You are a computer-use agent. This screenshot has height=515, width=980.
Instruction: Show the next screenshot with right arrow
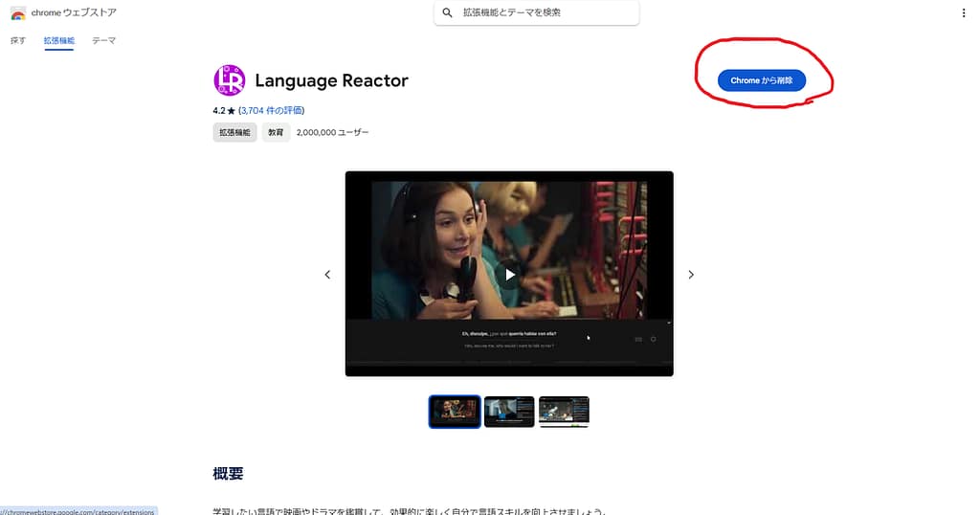pos(691,275)
